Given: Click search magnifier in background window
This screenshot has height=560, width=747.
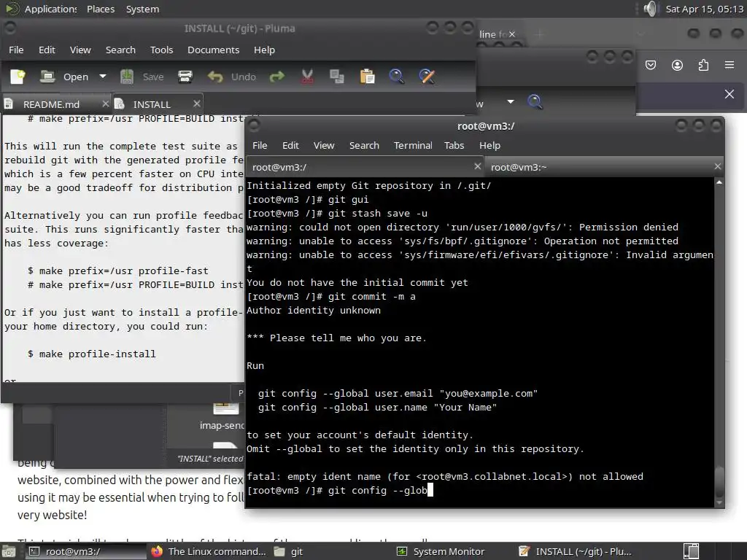Looking at the screenshot, I should [535, 101].
